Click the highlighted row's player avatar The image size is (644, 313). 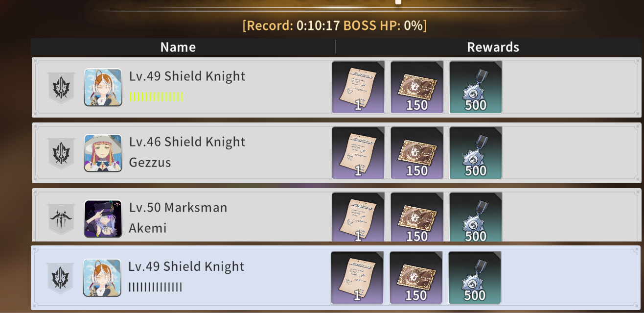click(x=102, y=278)
